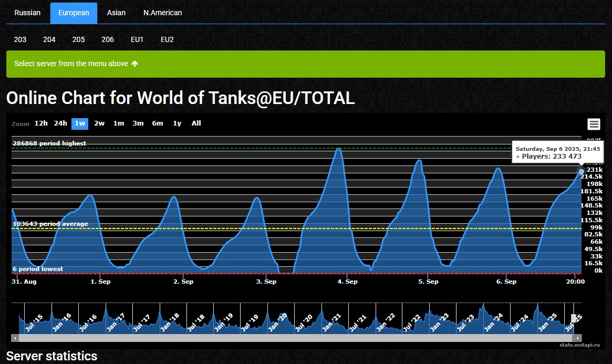Click the '3. Sep' axis label

[x=266, y=282]
